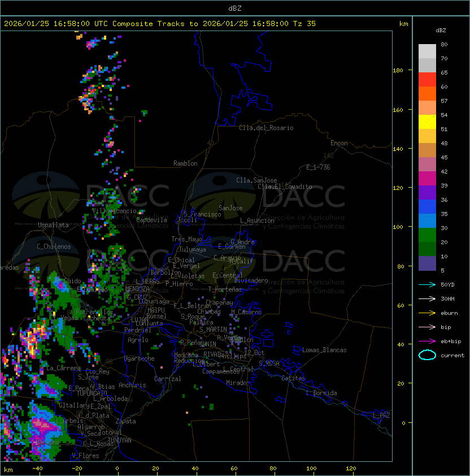
Task: Click the 'eburn' legend label
Action: (449, 313)
